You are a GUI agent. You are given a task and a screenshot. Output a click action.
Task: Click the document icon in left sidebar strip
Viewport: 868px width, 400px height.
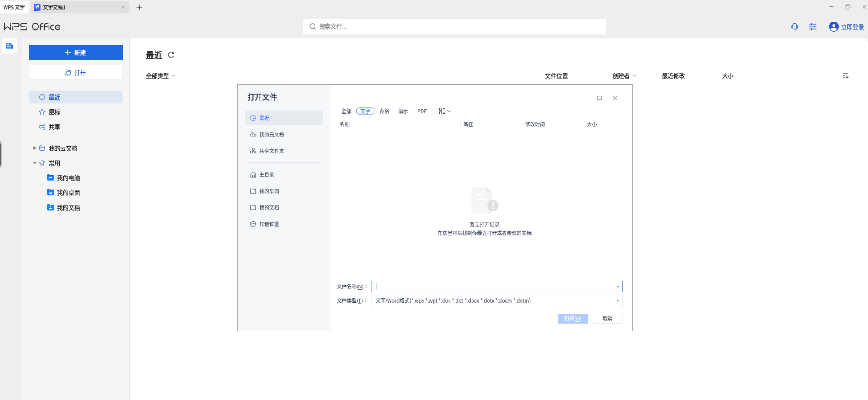(x=10, y=46)
